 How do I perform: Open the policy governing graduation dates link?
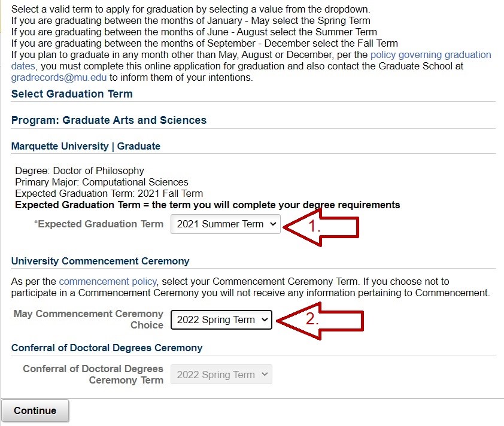click(430, 54)
